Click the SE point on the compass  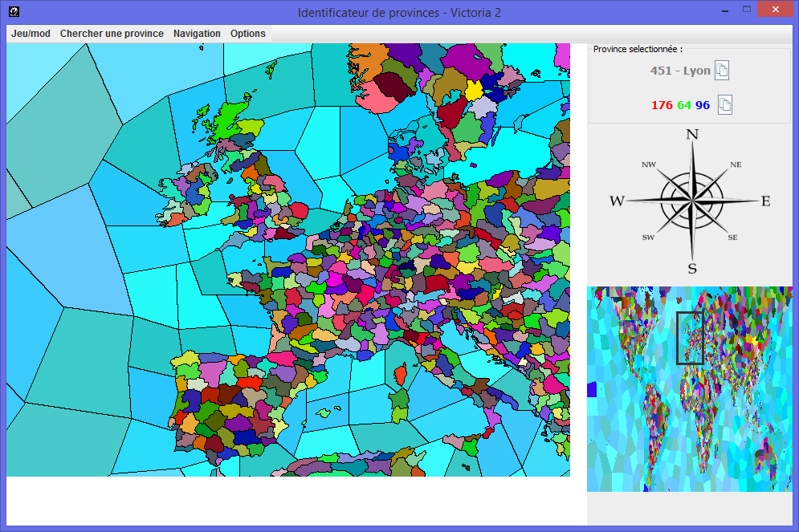click(x=732, y=238)
